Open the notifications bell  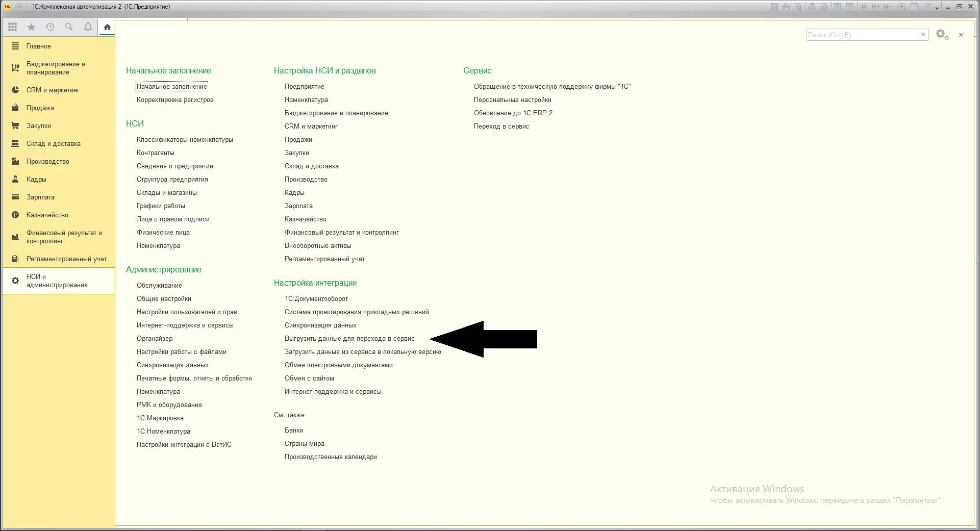88,27
